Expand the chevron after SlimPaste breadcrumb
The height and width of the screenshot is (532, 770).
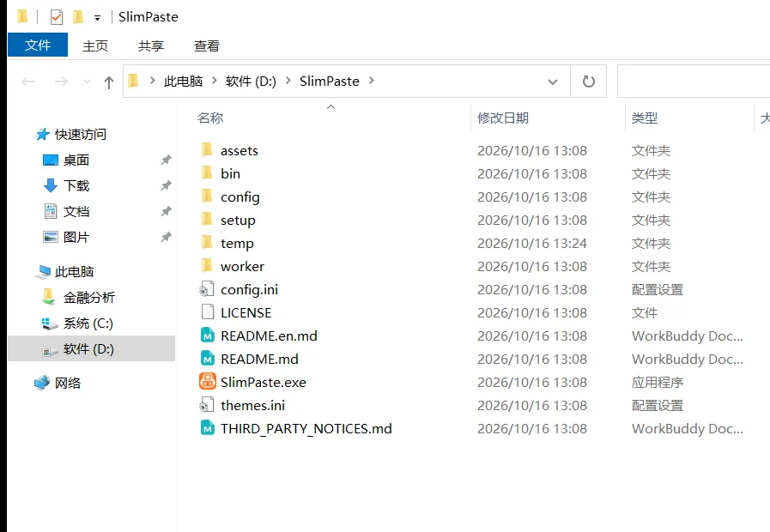[371, 81]
